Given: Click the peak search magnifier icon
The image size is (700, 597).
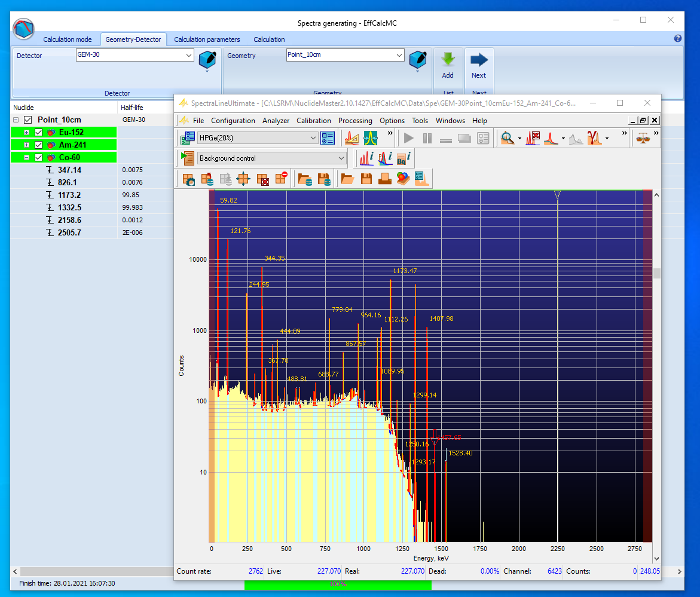Looking at the screenshot, I should click(x=508, y=138).
